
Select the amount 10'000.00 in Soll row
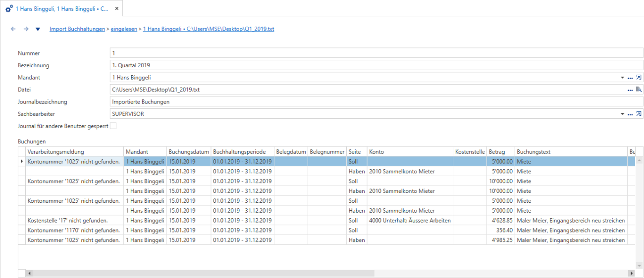(501, 181)
